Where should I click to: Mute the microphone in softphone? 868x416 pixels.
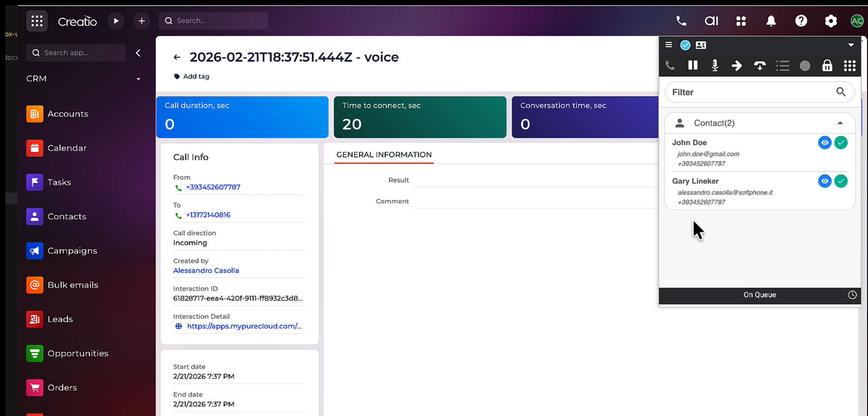(715, 65)
